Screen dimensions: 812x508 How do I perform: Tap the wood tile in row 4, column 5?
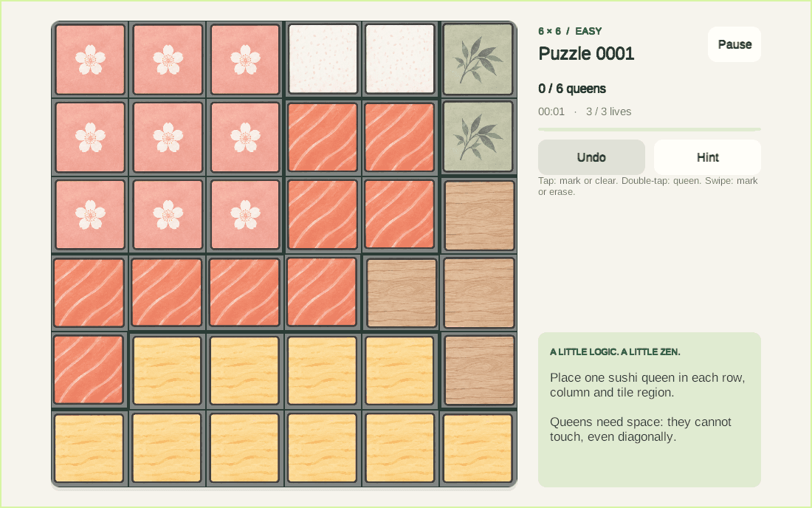(x=402, y=294)
